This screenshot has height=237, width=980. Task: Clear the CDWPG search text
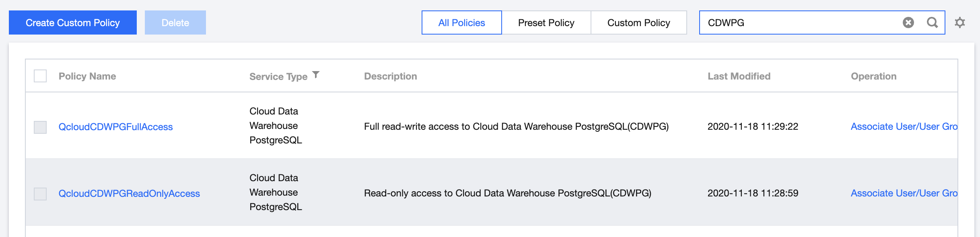tap(908, 22)
